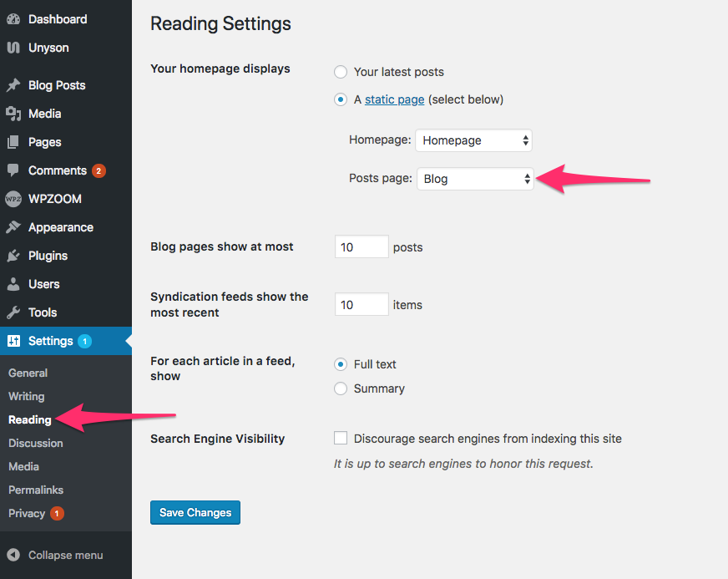Choose the Summary radio option
Image resolution: width=728 pixels, height=579 pixels.
click(x=341, y=389)
